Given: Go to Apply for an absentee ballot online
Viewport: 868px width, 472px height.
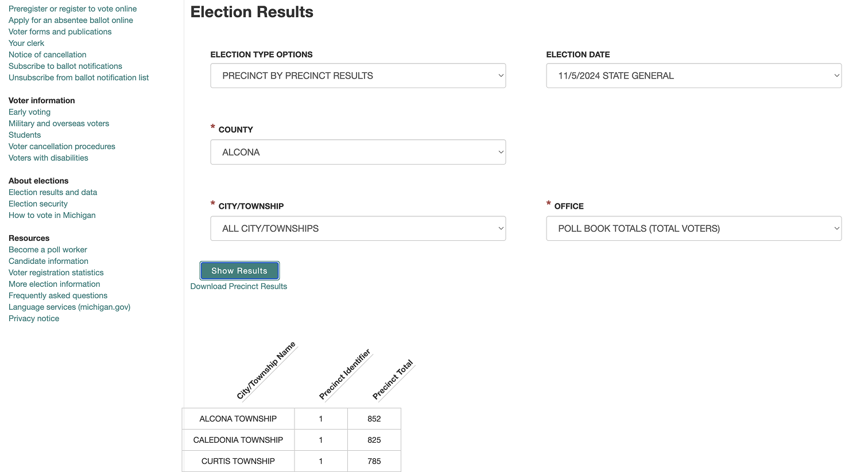Looking at the screenshot, I should [71, 20].
